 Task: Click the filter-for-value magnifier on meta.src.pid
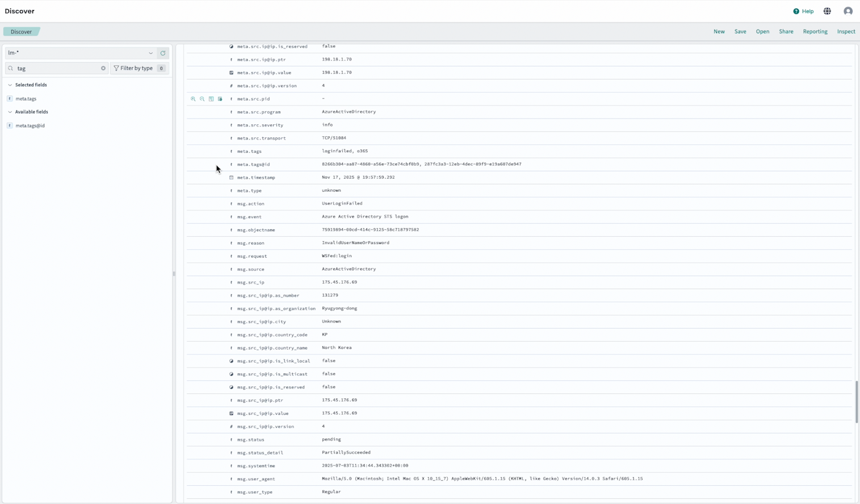click(193, 99)
